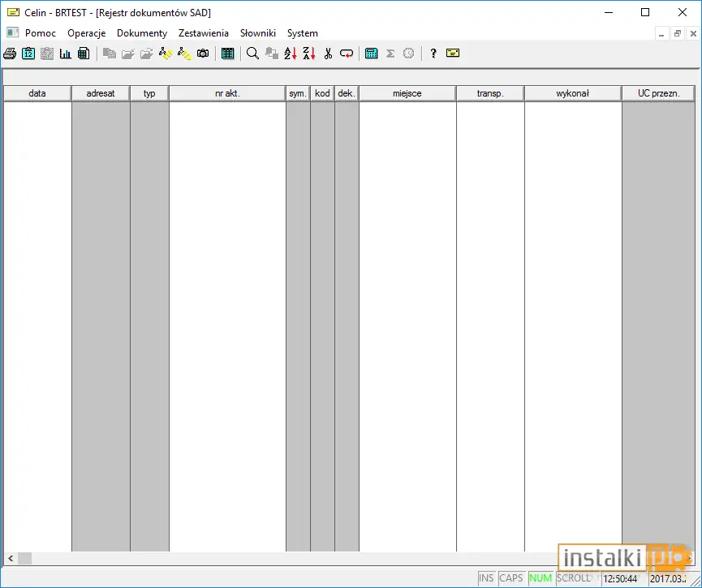This screenshot has width=702, height=588.
Task: Click the document window icon left of Pomoc
Action: 12,32
